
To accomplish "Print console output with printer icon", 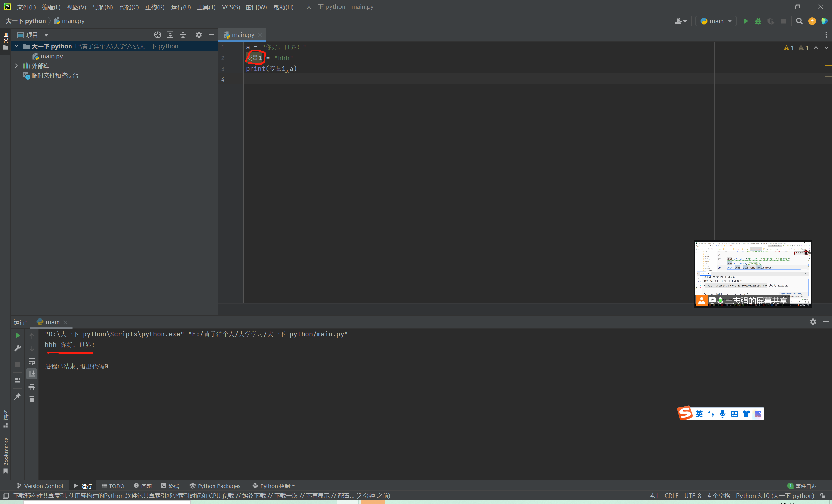I will [32, 387].
